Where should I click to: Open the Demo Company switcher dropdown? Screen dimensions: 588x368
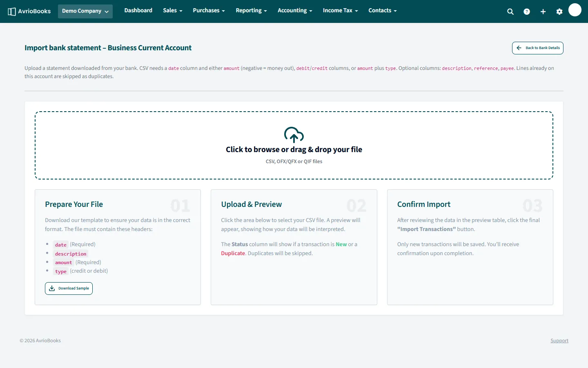(x=85, y=11)
